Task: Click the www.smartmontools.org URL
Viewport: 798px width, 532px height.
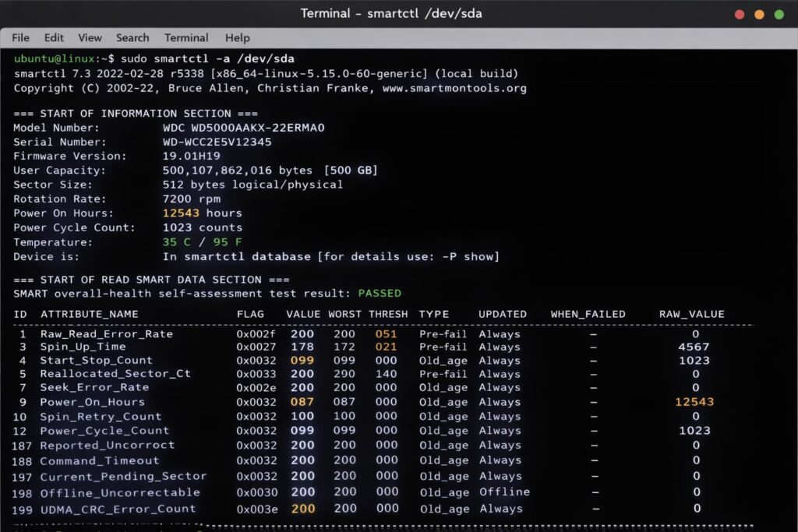Action: pyautogui.click(x=454, y=88)
